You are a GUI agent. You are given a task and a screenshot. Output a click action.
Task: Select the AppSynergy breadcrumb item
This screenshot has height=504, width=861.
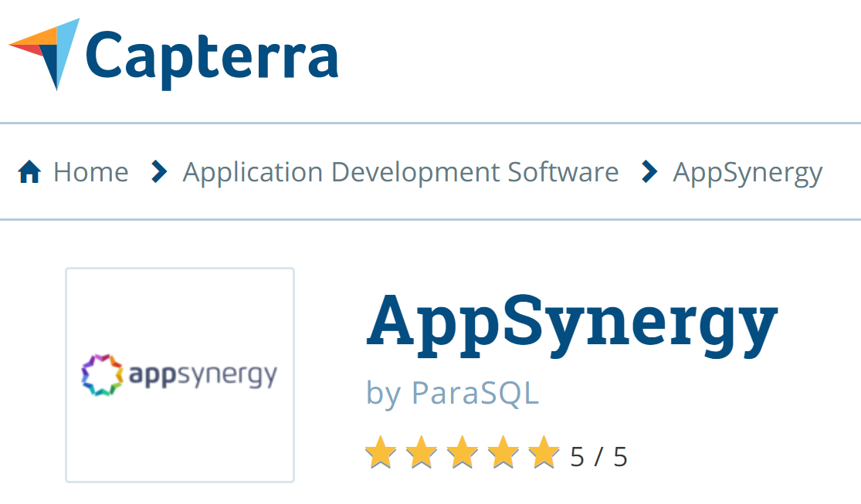tap(748, 174)
